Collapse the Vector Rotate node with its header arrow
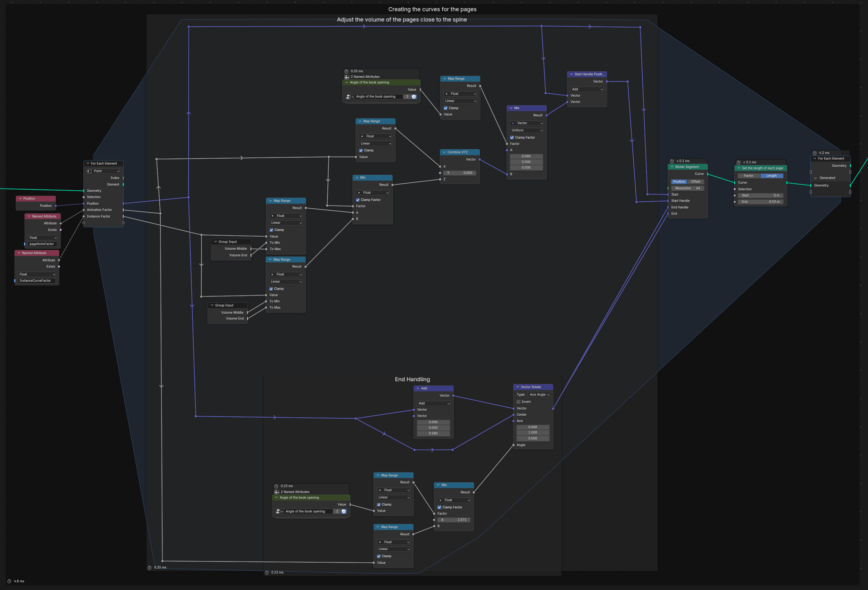The height and width of the screenshot is (590, 868). coord(517,387)
